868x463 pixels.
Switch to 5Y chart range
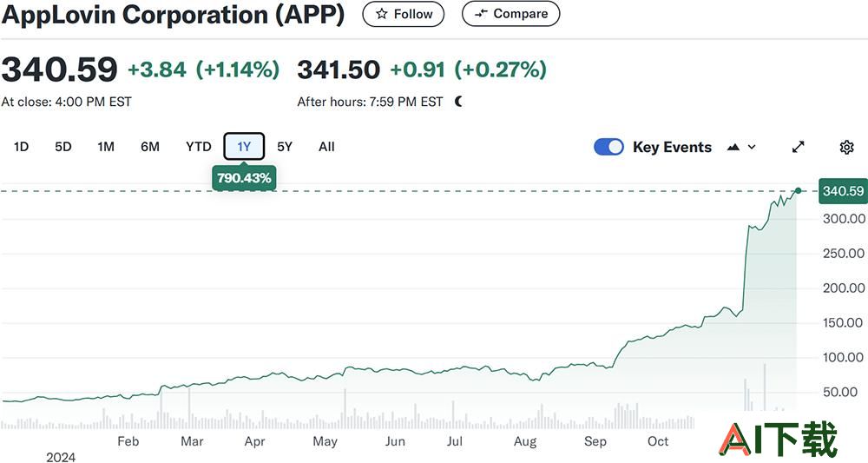(x=285, y=147)
